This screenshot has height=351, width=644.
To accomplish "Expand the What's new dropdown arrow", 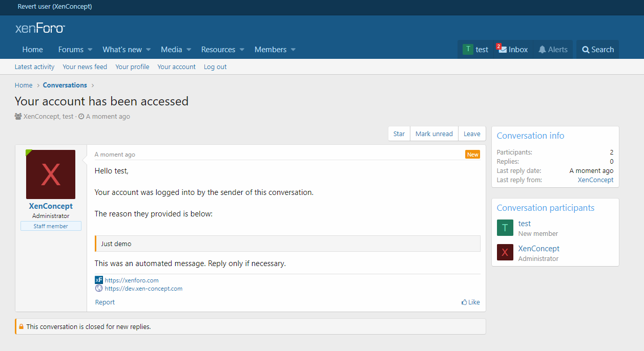I will 149,50.
